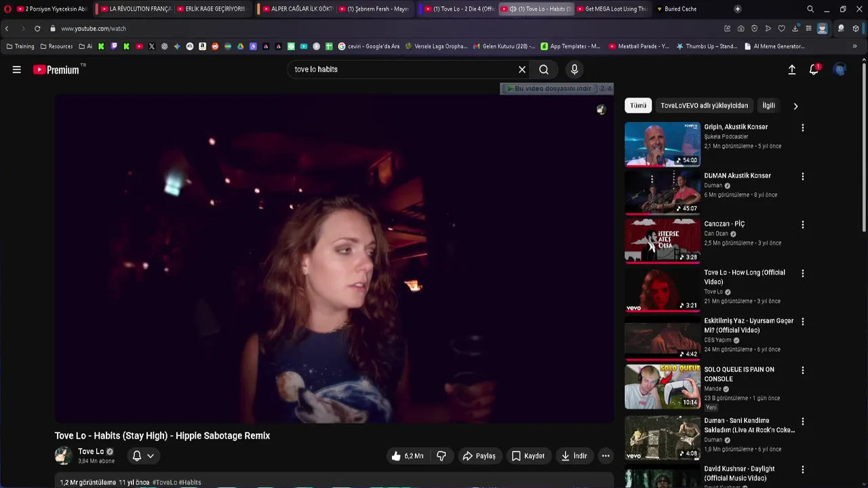868x488 pixels.
Task: Select the ToveLoVEVO adlı yükleyiciden chip
Action: coord(704,106)
